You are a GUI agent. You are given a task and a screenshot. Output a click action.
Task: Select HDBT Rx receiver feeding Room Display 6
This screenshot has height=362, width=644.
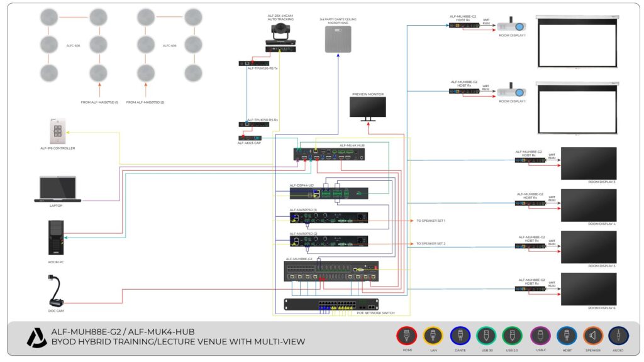pyautogui.click(x=530, y=289)
